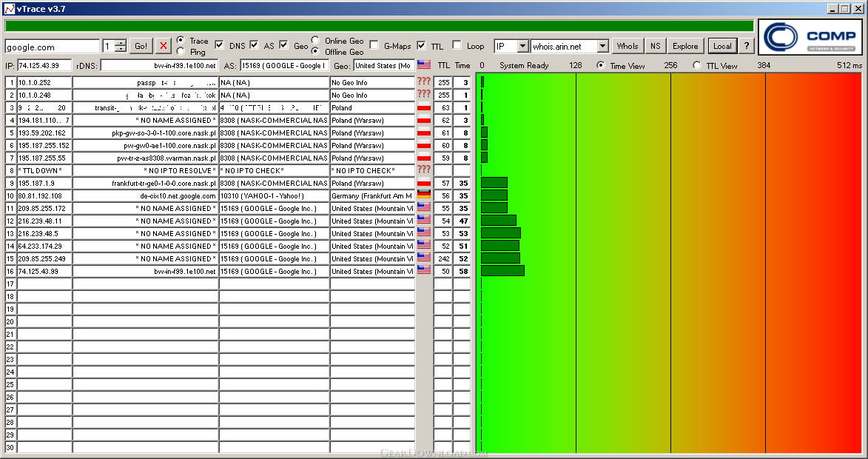868x459 pixels.
Task: Increase the trace count spinner
Action: pyautogui.click(x=121, y=43)
